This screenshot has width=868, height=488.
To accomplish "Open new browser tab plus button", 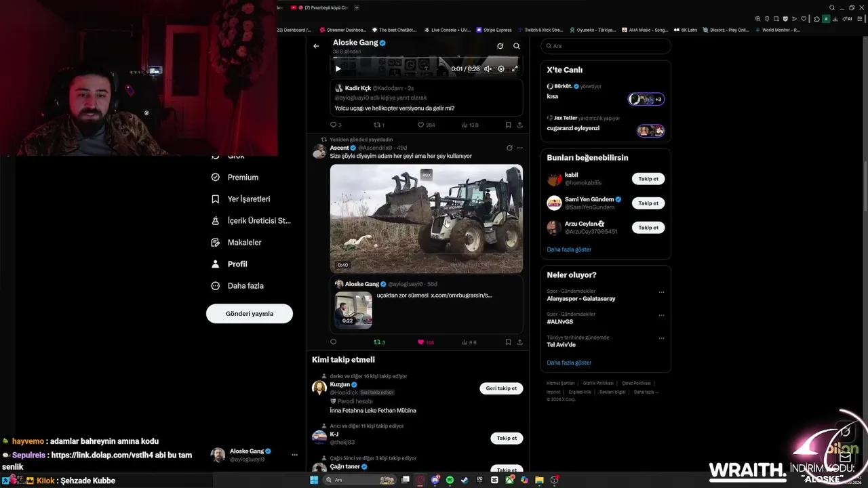I will [x=357, y=7].
